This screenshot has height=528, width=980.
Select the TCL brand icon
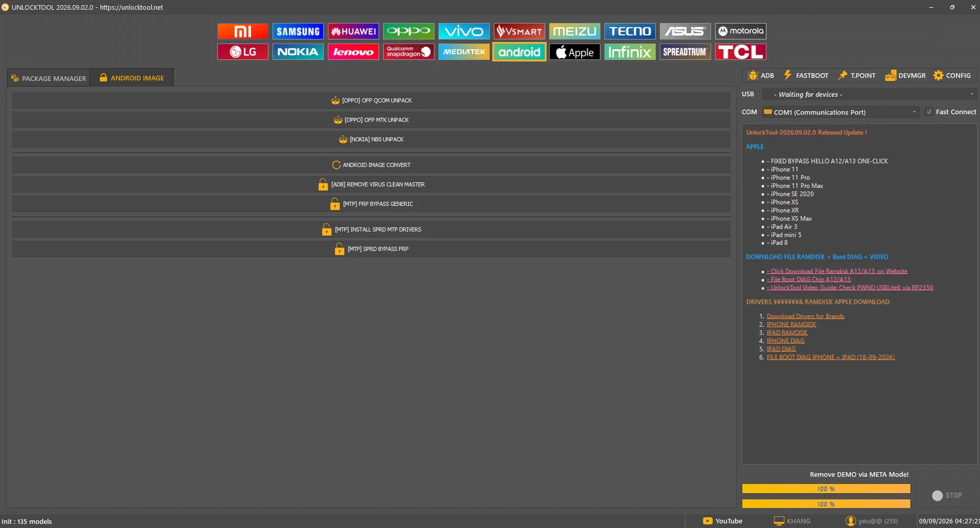coord(740,52)
